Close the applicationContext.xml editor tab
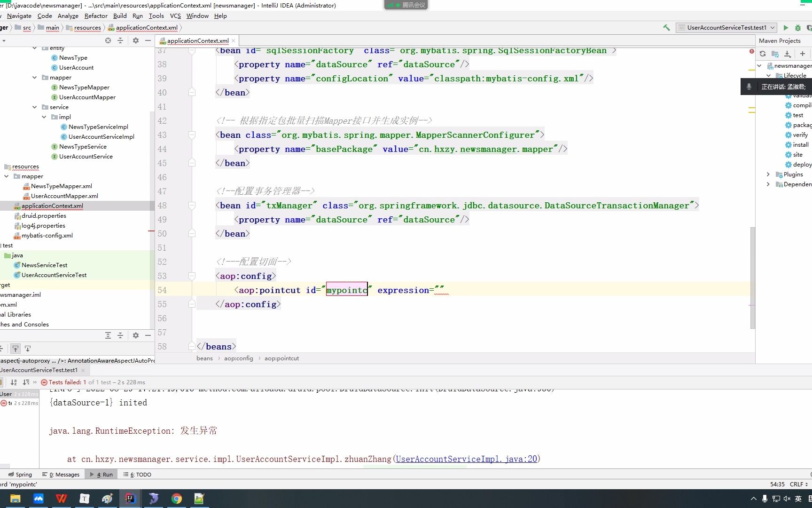812x508 pixels. point(233,41)
